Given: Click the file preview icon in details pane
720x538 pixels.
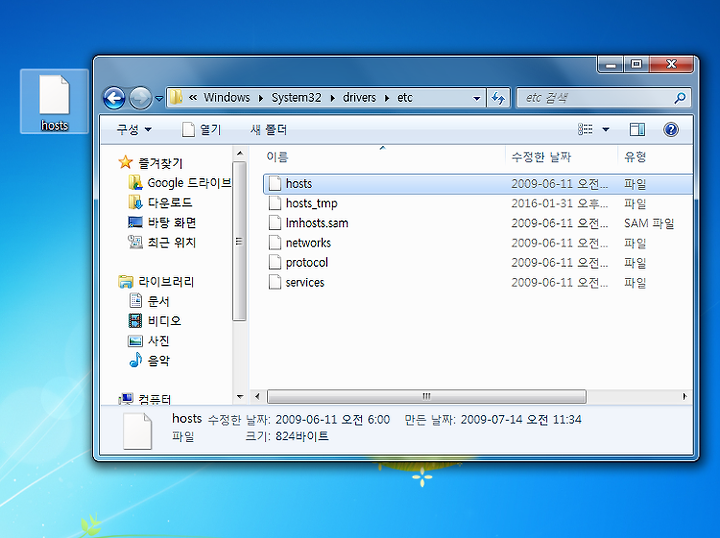Looking at the screenshot, I should [137, 431].
